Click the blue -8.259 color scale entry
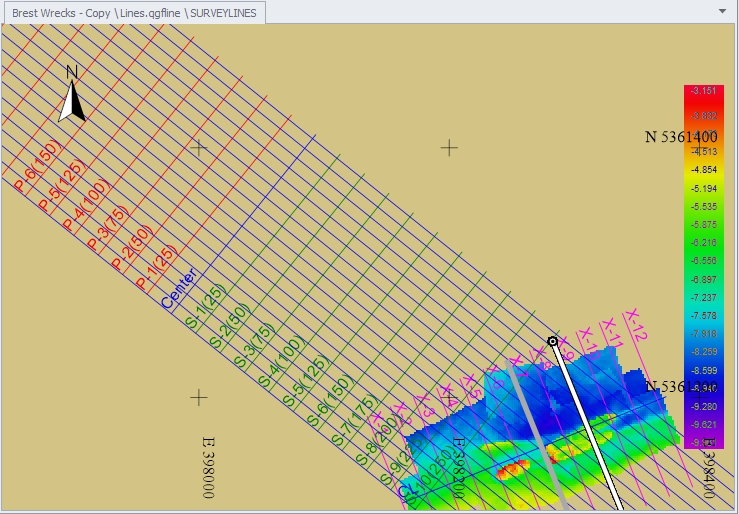Screen dimensions: 739x514 tap(703, 351)
